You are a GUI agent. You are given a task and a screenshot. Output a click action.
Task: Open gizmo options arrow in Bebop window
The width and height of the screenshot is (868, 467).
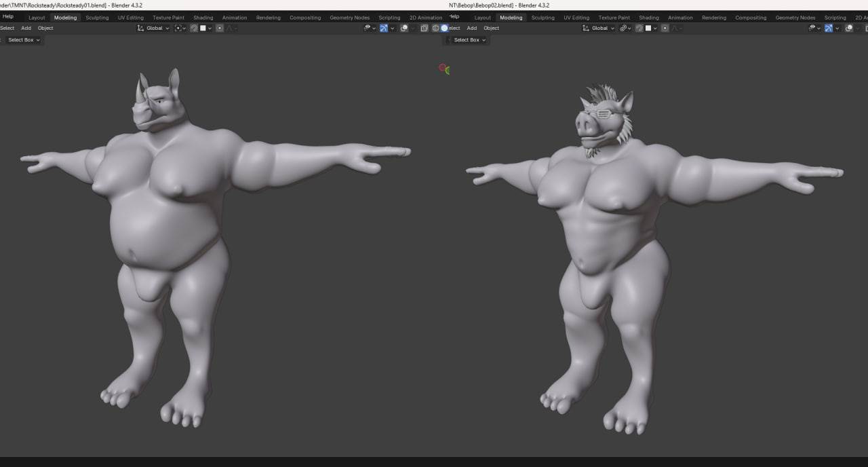837,28
